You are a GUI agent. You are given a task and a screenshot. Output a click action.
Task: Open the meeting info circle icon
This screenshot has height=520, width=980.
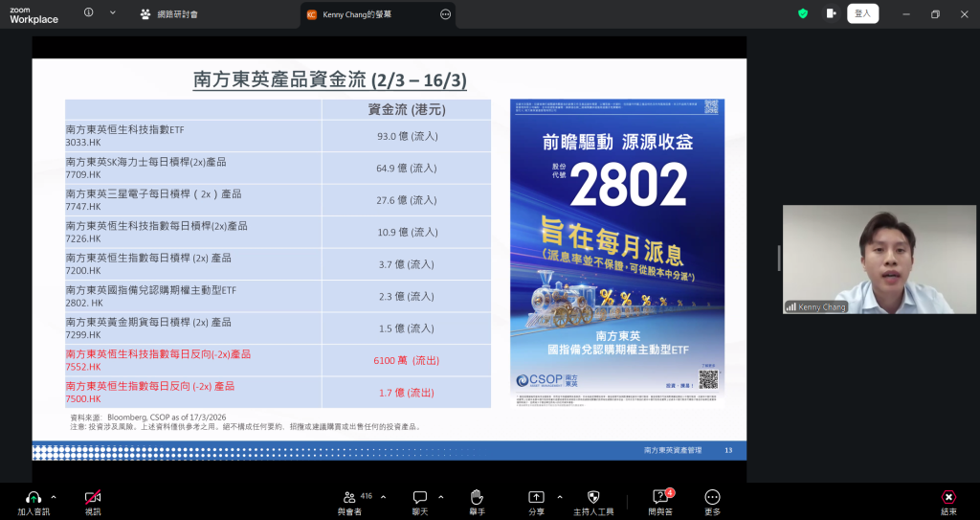pyautogui.click(x=89, y=13)
